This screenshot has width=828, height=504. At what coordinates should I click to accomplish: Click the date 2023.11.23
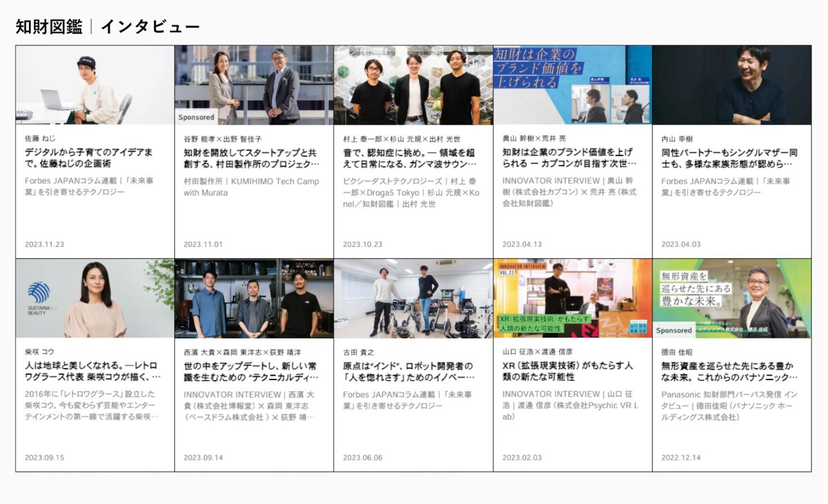[x=44, y=244]
